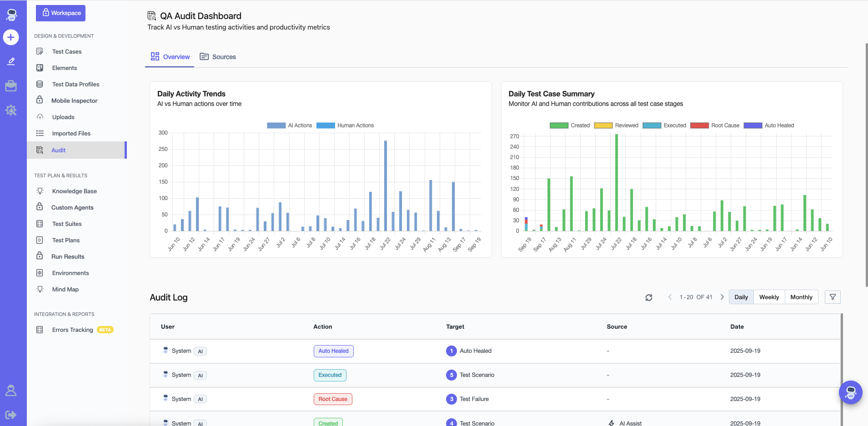
Task: Select the Weekly view button
Action: pyautogui.click(x=769, y=297)
